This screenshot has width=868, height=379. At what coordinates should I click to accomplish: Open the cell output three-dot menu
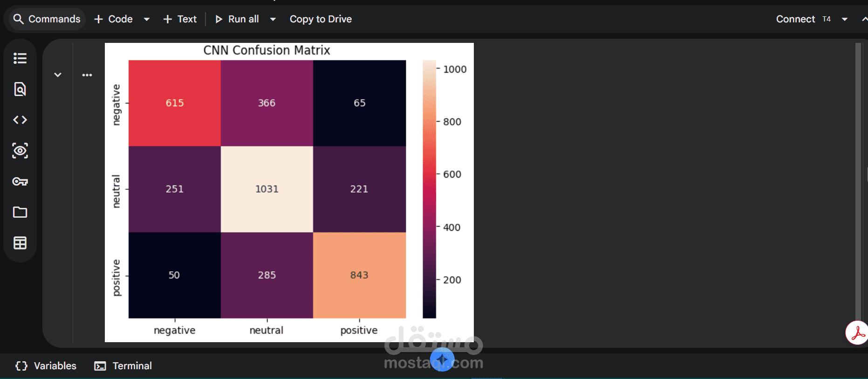pyautogui.click(x=87, y=75)
